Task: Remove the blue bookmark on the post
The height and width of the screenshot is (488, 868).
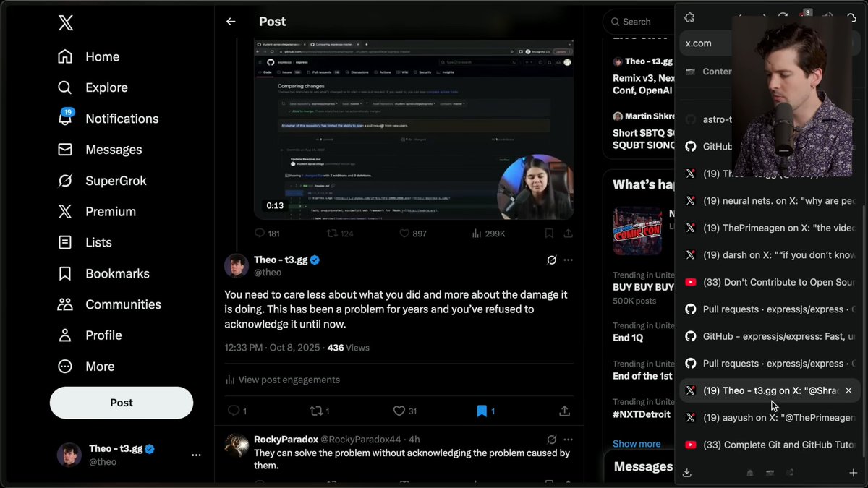Action: point(482,411)
